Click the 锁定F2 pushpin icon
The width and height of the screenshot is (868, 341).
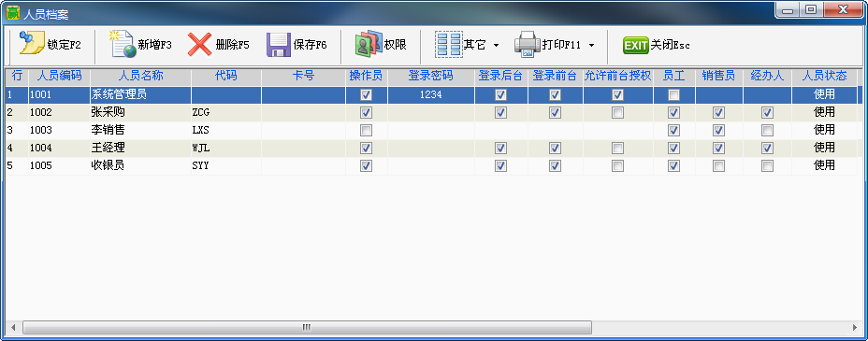[31, 44]
